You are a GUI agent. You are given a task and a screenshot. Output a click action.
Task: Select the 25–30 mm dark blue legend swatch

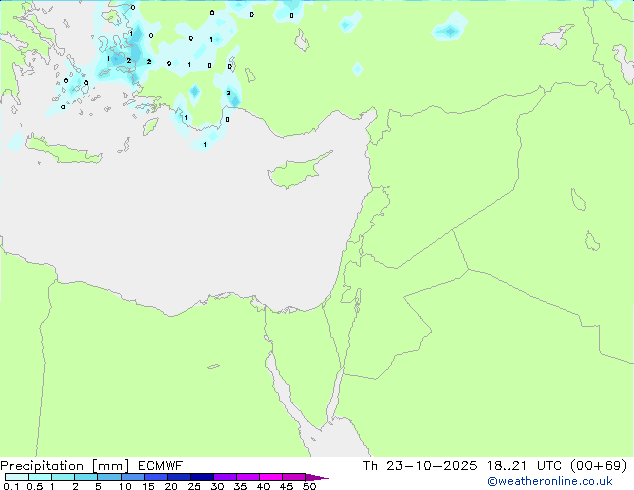coord(202,477)
